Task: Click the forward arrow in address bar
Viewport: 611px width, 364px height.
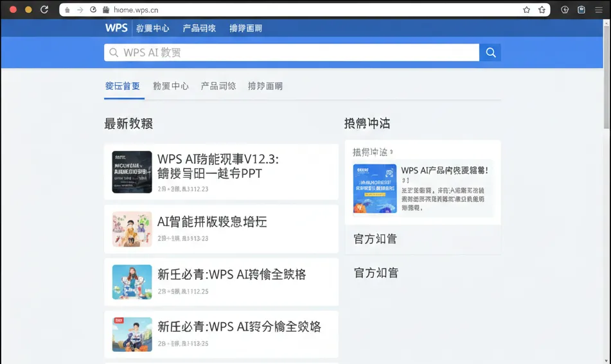Action: [80, 10]
